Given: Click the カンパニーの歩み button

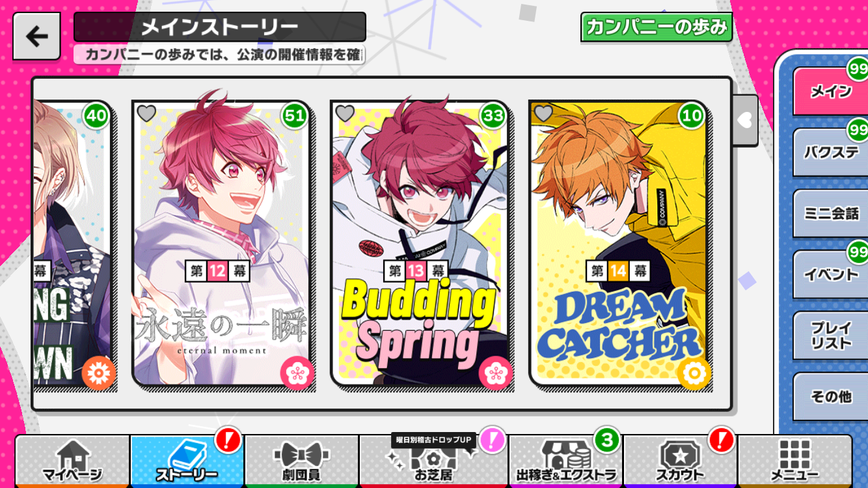Looking at the screenshot, I should pyautogui.click(x=657, y=27).
